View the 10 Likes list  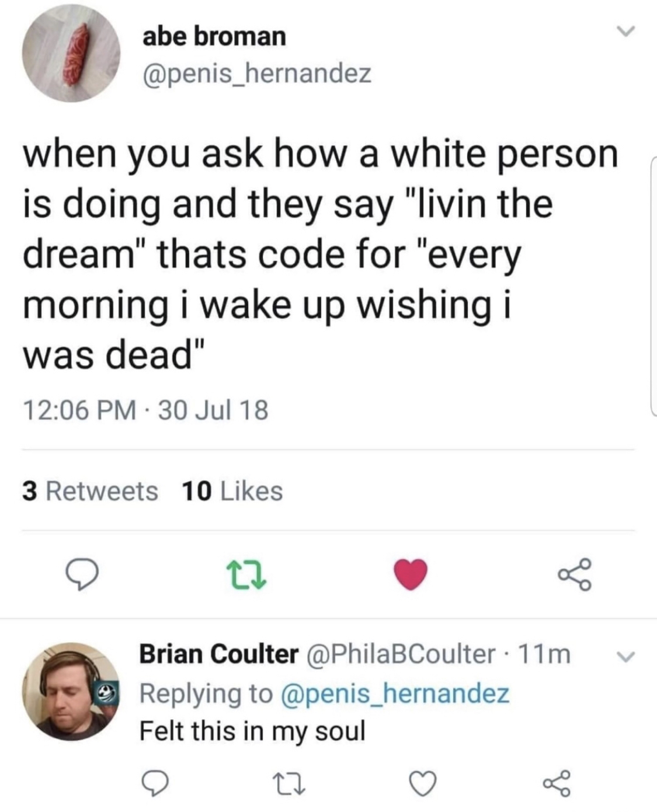point(232,491)
